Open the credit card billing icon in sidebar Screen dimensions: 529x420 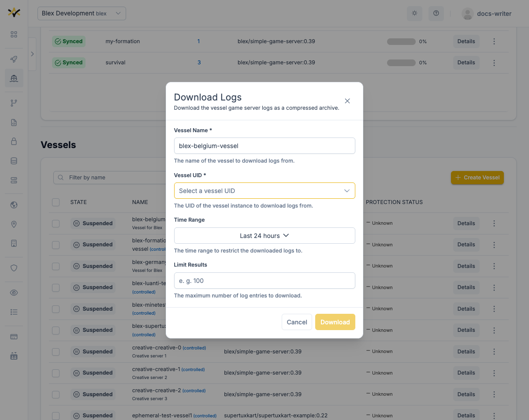tap(14, 337)
